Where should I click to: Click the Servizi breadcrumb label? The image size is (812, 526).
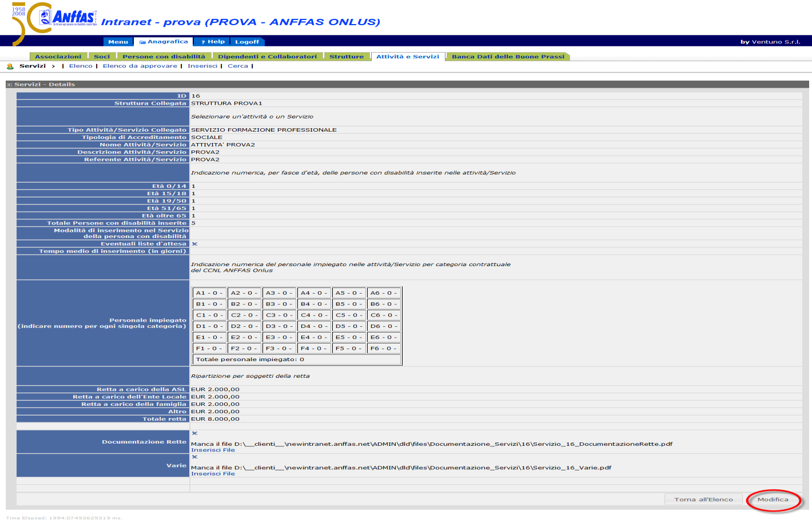(x=33, y=66)
